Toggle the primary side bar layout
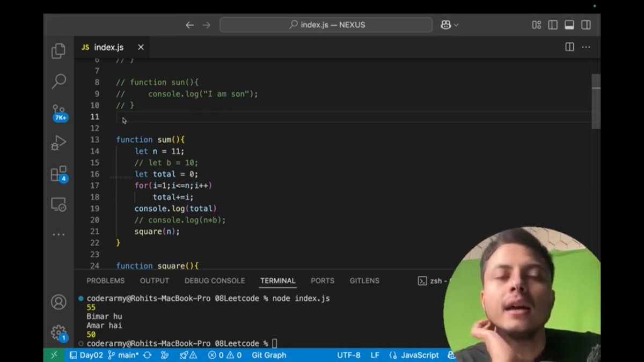This screenshot has width=644, height=362. (x=552, y=24)
